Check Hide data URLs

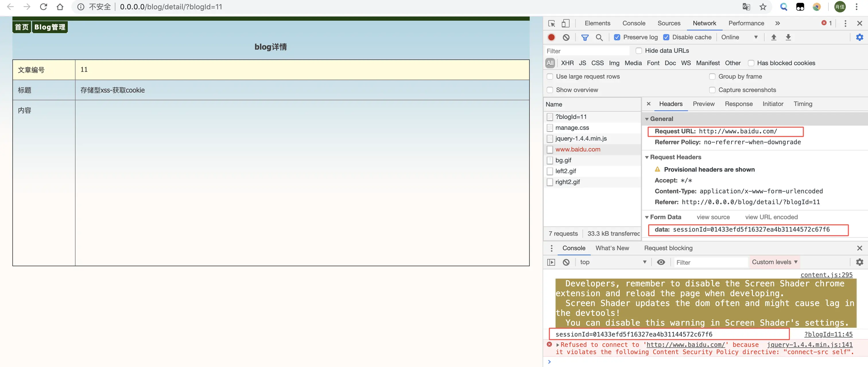pos(639,51)
